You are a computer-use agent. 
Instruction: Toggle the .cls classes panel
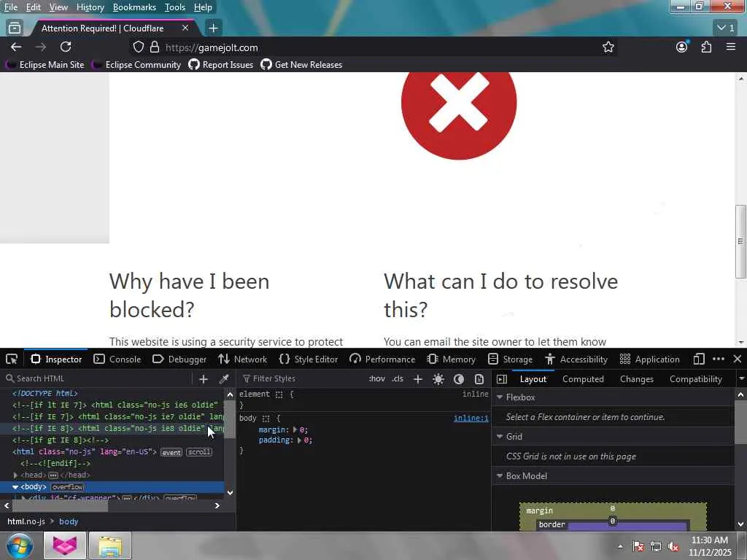tap(398, 378)
